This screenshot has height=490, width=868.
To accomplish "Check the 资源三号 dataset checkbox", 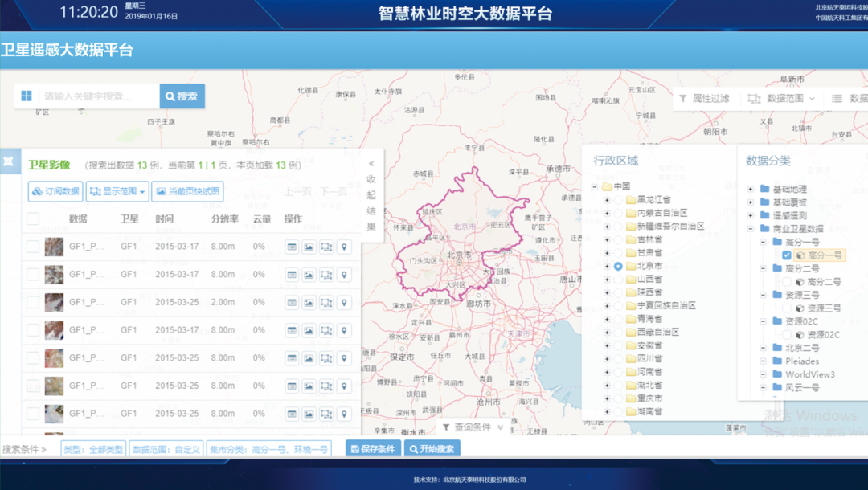I will [787, 308].
